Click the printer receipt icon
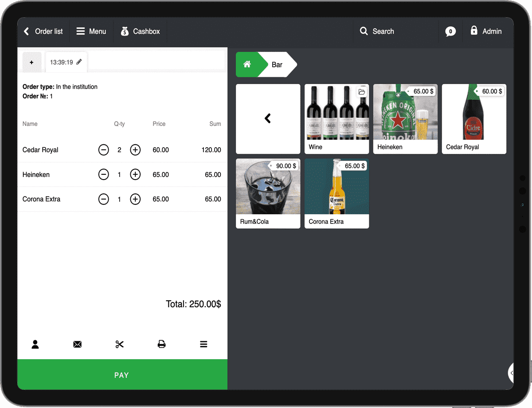 point(161,344)
